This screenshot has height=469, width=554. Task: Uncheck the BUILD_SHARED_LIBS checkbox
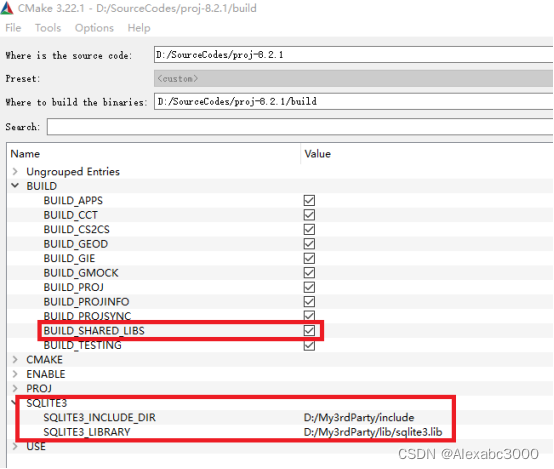pos(309,331)
